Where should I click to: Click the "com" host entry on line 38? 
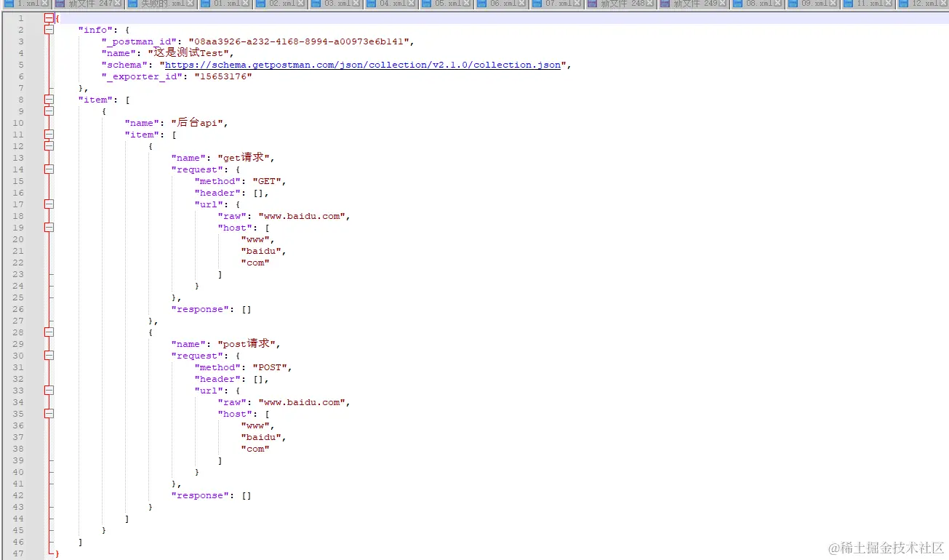[255, 449]
